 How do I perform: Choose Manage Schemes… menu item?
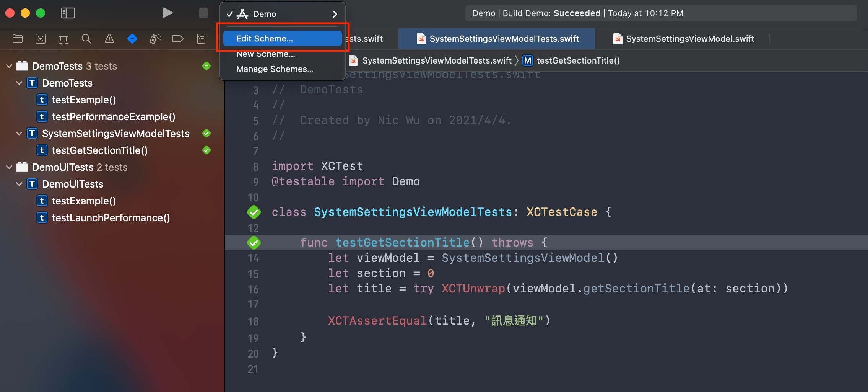[x=275, y=69]
